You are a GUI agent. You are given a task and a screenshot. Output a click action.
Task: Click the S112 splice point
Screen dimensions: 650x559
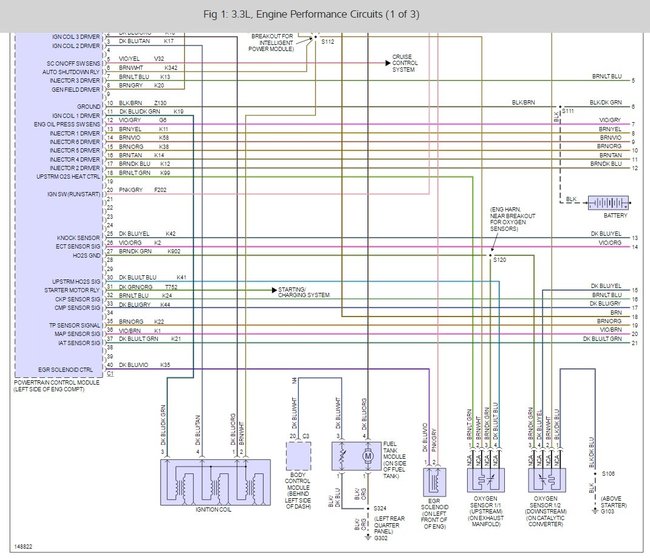point(315,37)
